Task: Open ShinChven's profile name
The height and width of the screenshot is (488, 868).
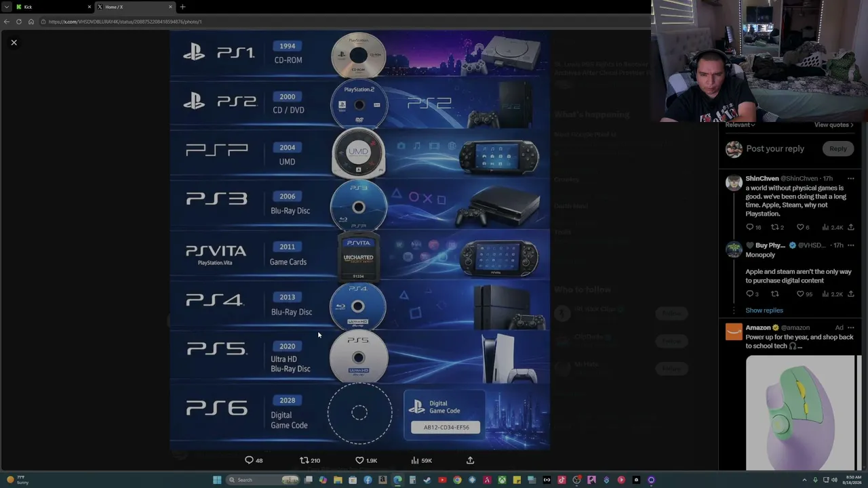Action: tap(762, 178)
